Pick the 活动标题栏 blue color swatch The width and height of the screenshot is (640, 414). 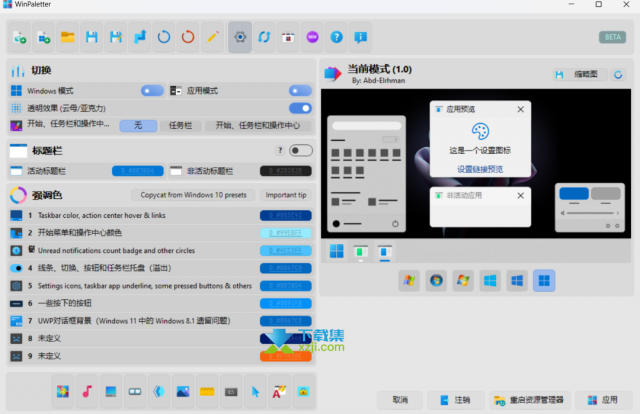coord(138,171)
